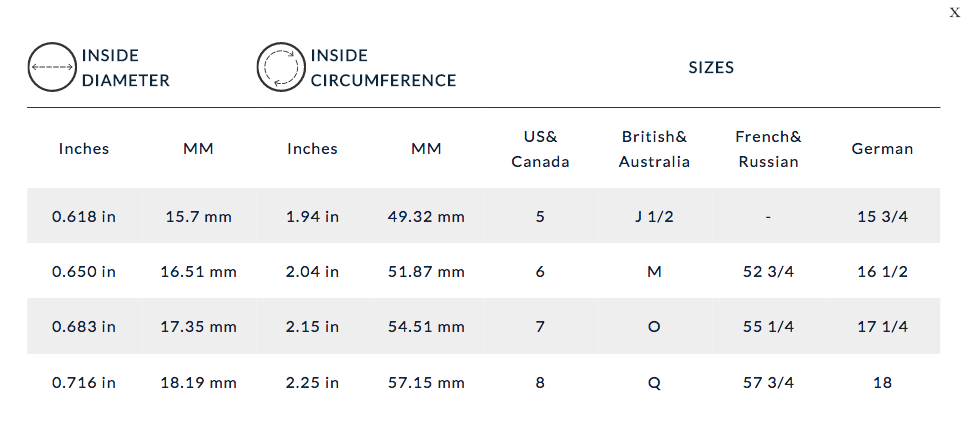Select the US size 5 cell
968x436 pixels.
pyautogui.click(x=540, y=216)
